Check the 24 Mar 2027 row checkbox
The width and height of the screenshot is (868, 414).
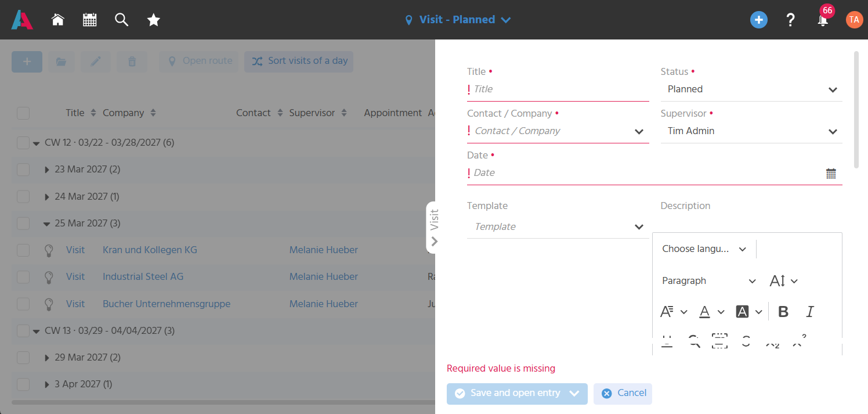pyautogui.click(x=23, y=197)
